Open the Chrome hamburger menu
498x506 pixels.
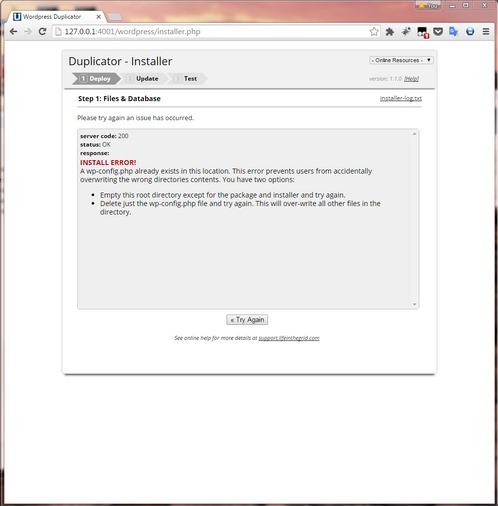486,32
